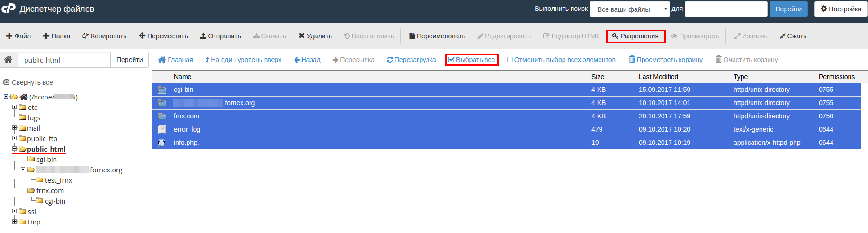Sort by Size column header

point(598,77)
